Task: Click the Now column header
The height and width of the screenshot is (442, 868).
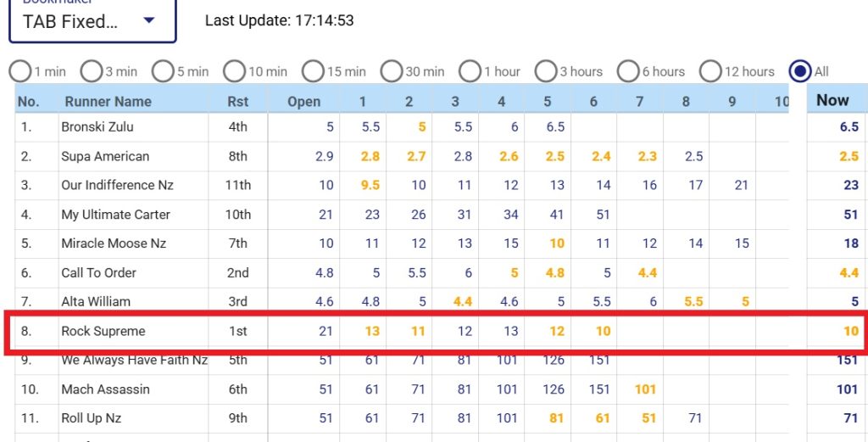Action: (x=832, y=100)
